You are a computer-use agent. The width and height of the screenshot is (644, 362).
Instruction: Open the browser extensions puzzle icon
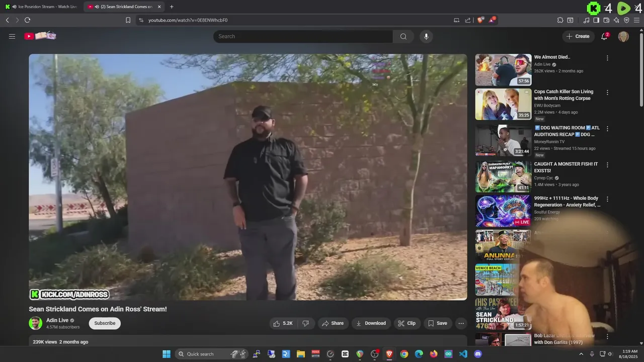(560, 20)
